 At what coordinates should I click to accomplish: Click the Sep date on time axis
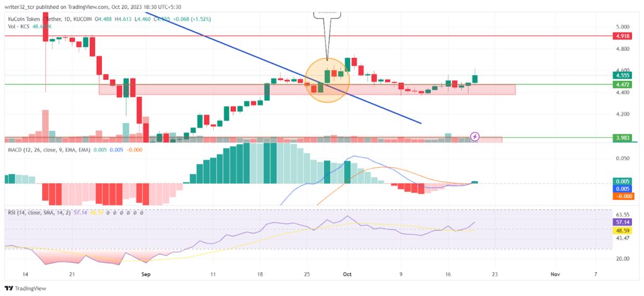pos(145,274)
